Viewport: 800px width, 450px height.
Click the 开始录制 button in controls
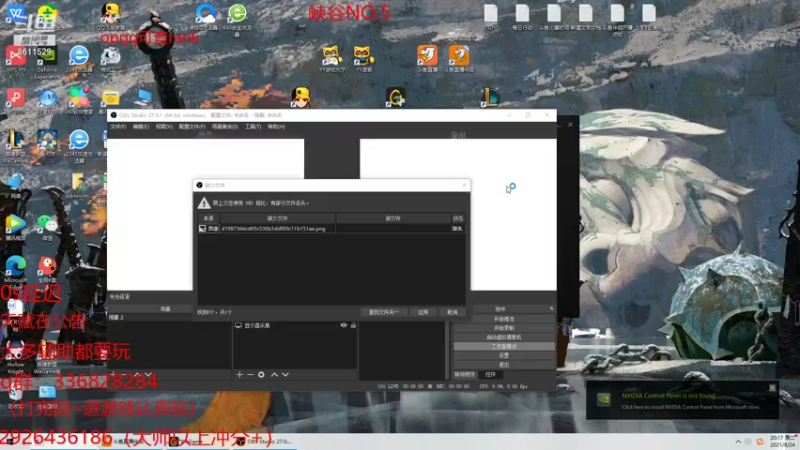(504, 328)
